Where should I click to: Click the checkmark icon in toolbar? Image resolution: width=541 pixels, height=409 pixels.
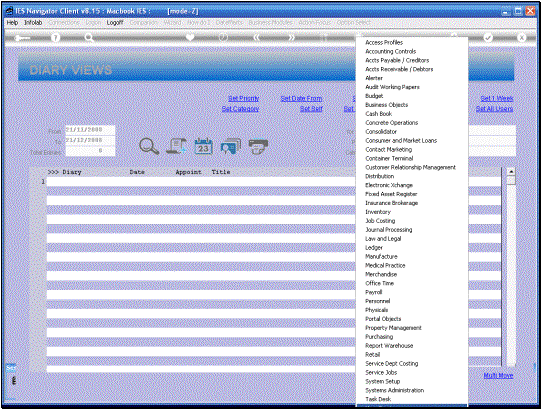[488, 37]
